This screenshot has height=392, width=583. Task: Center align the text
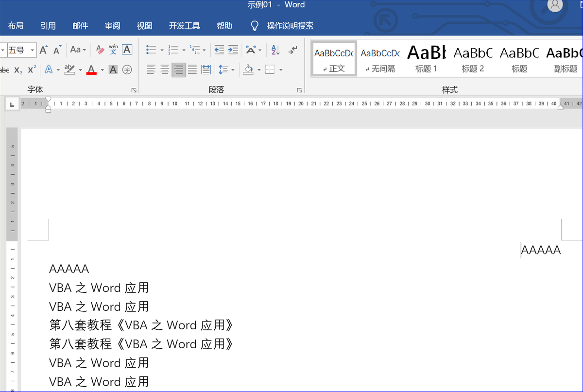coord(165,70)
